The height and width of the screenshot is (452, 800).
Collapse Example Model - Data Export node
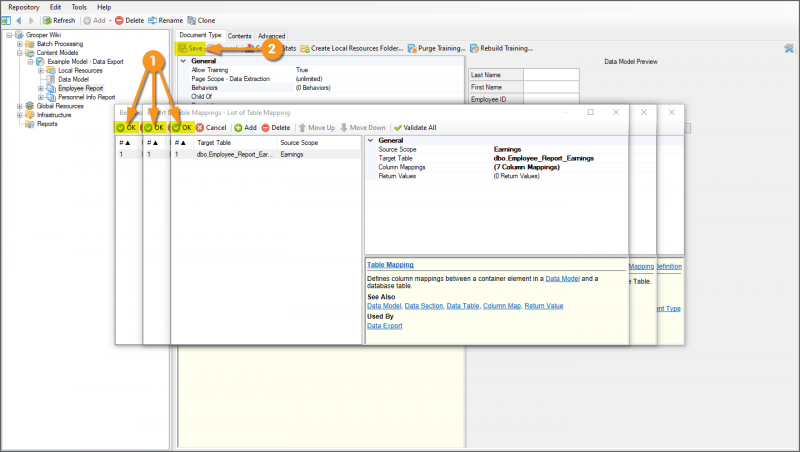pos(31,62)
